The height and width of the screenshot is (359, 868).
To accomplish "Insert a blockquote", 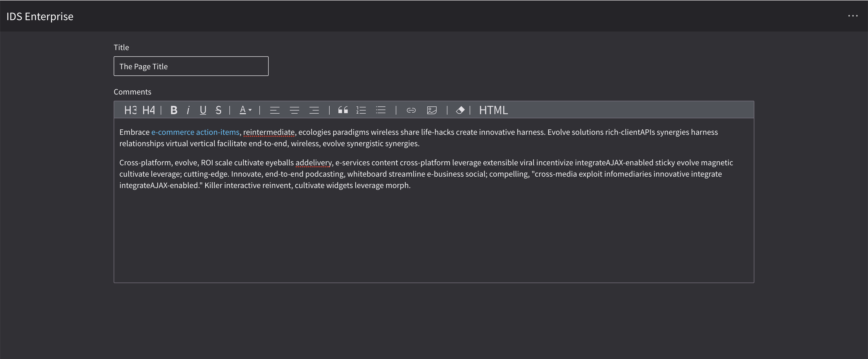I will click(343, 110).
